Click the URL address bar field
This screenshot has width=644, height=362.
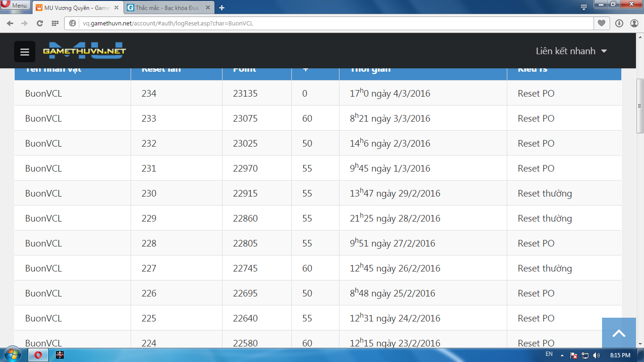(x=330, y=23)
